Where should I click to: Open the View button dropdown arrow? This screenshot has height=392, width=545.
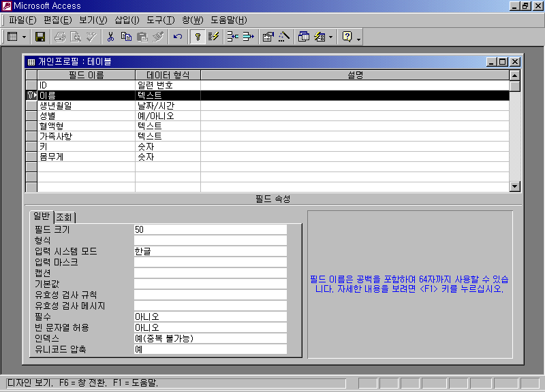tap(25, 37)
